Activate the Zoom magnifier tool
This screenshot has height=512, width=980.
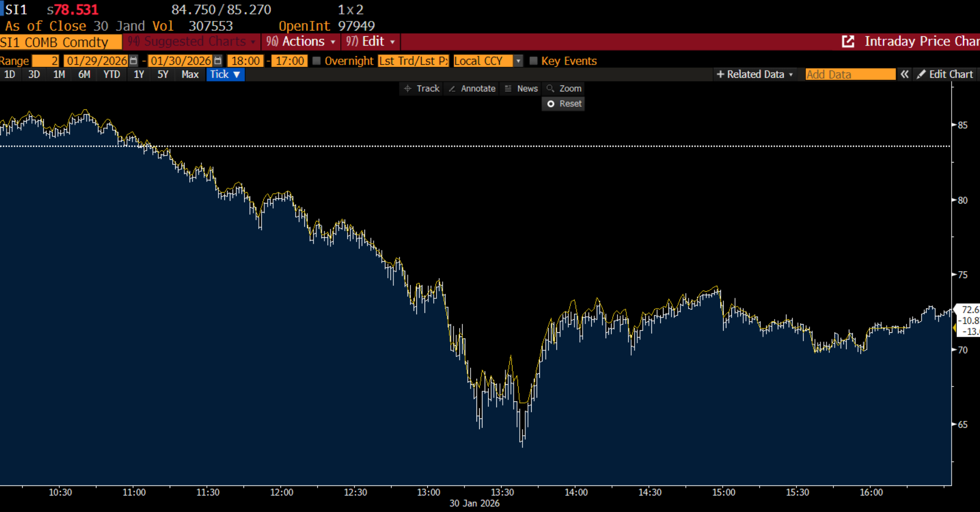tap(564, 89)
